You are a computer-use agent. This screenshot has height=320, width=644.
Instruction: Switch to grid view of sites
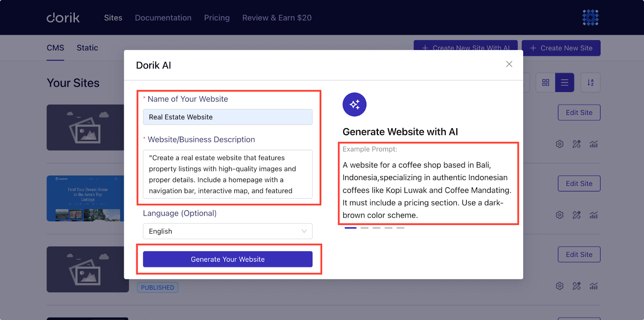tap(545, 83)
